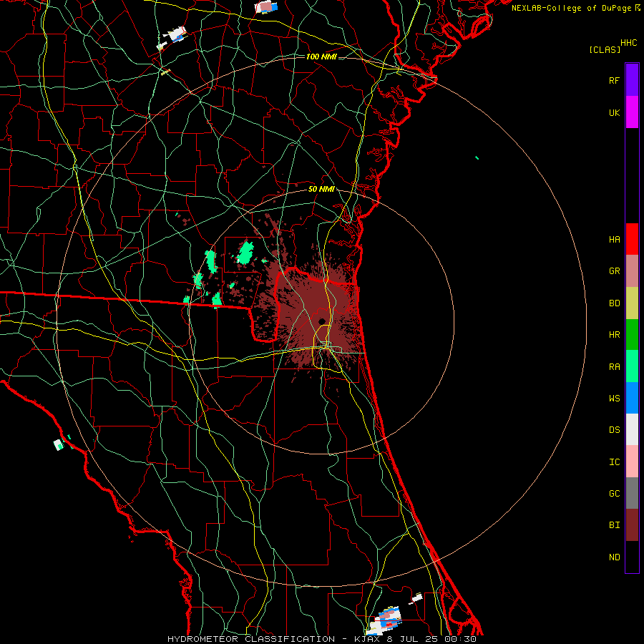Click the largest green rain echo blob
644x644 pixels.
pyautogui.click(x=245, y=253)
